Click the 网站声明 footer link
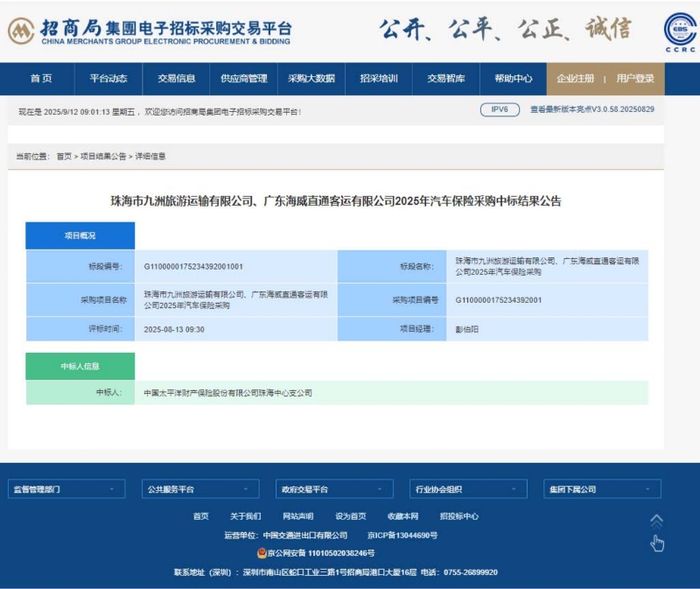The width and height of the screenshot is (700, 589). click(298, 515)
